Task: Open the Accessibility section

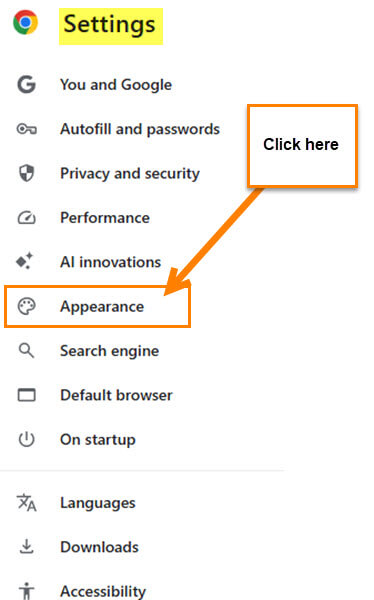Action: tap(103, 591)
